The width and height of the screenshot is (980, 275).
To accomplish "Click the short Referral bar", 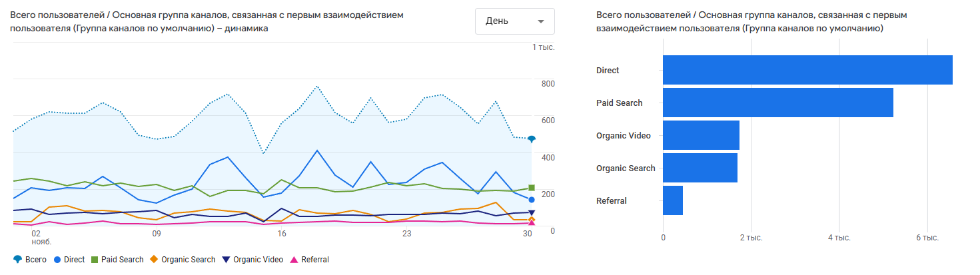I will pyautogui.click(x=673, y=200).
